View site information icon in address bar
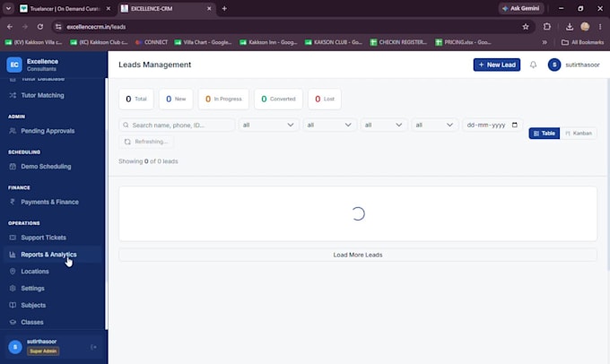Viewport: 610px width, 364px height. click(58, 27)
